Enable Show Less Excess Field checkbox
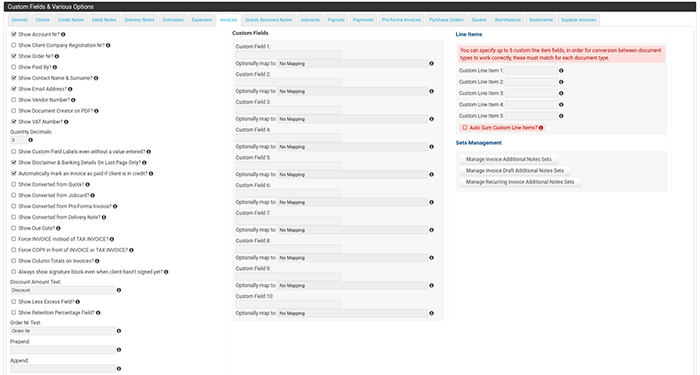700x375 pixels. [13, 301]
